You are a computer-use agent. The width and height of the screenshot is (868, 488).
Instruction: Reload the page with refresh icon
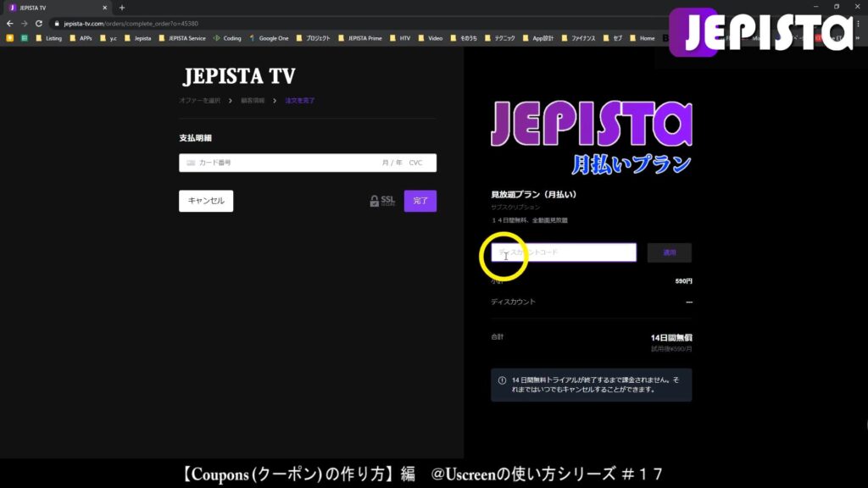click(39, 23)
